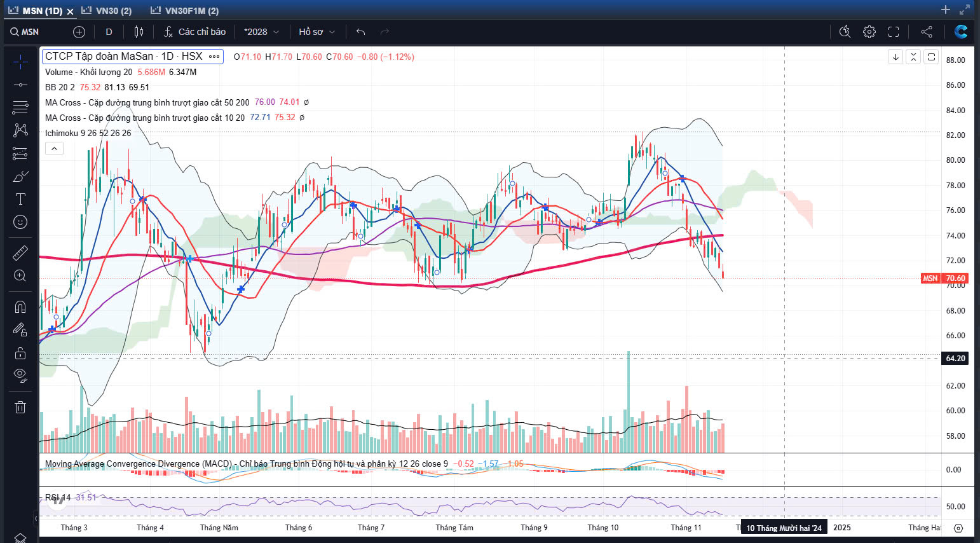
Task: Search symbol MSN in toolbar
Action: 25,32
